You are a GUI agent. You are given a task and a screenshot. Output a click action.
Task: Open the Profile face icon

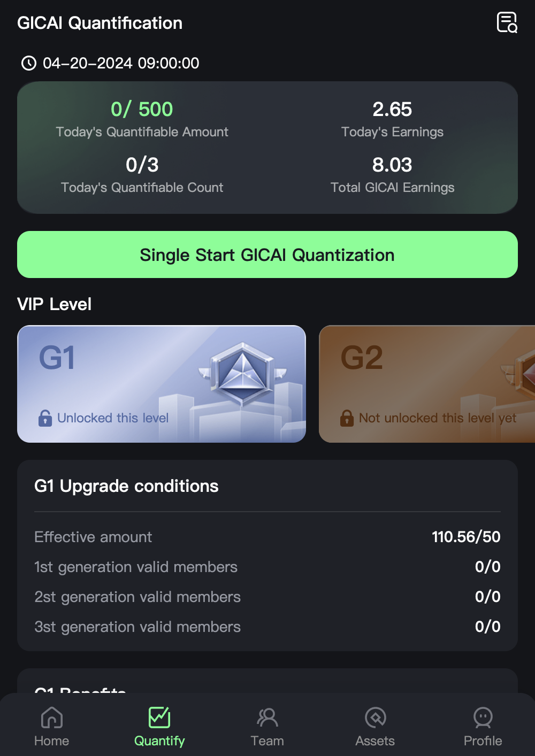[483, 718]
